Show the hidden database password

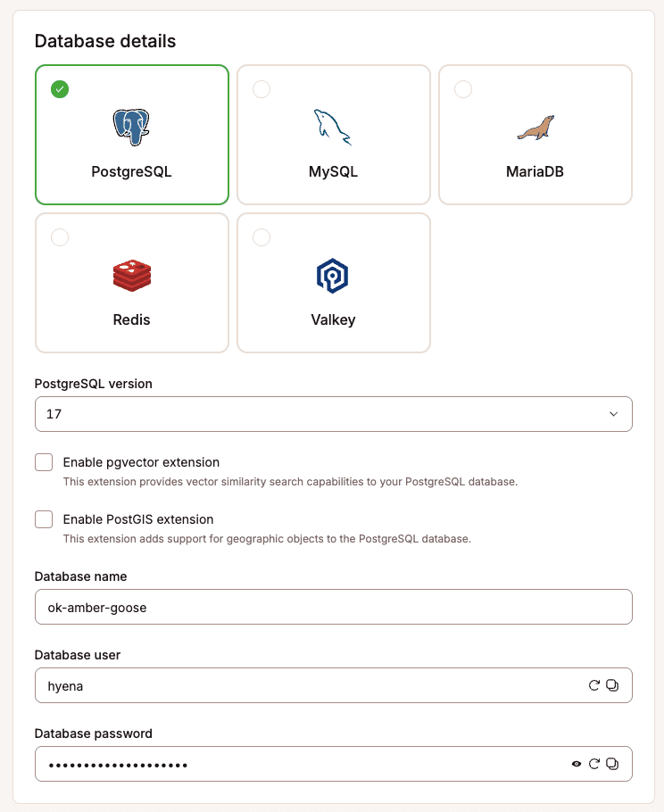pos(577,764)
